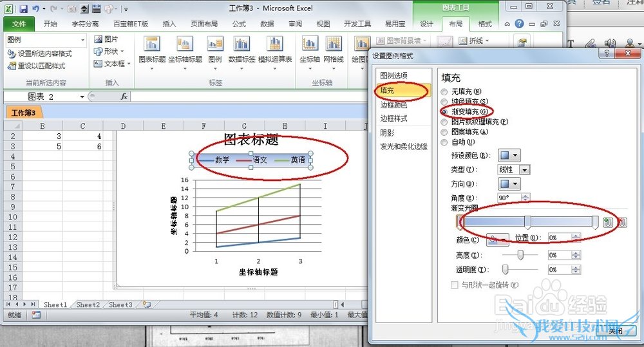Click the Axes (坐标轴) ribbon icon

[x=309, y=44]
